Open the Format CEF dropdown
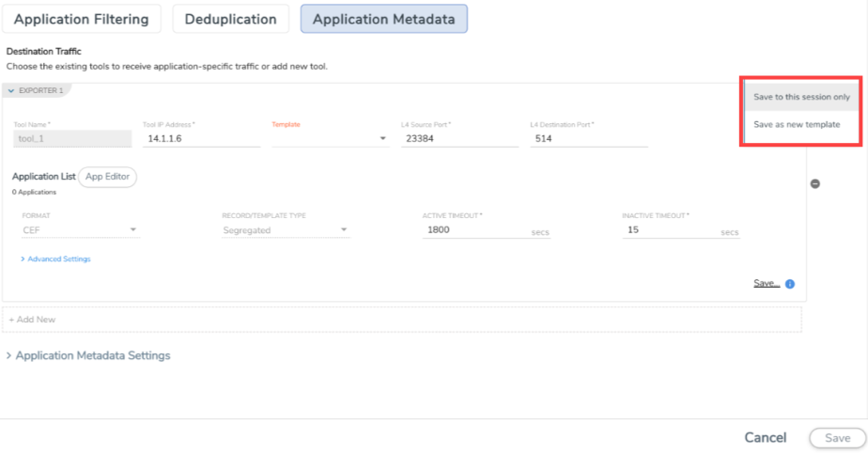This screenshot has height=455, width=868. [x=80, y=230]
